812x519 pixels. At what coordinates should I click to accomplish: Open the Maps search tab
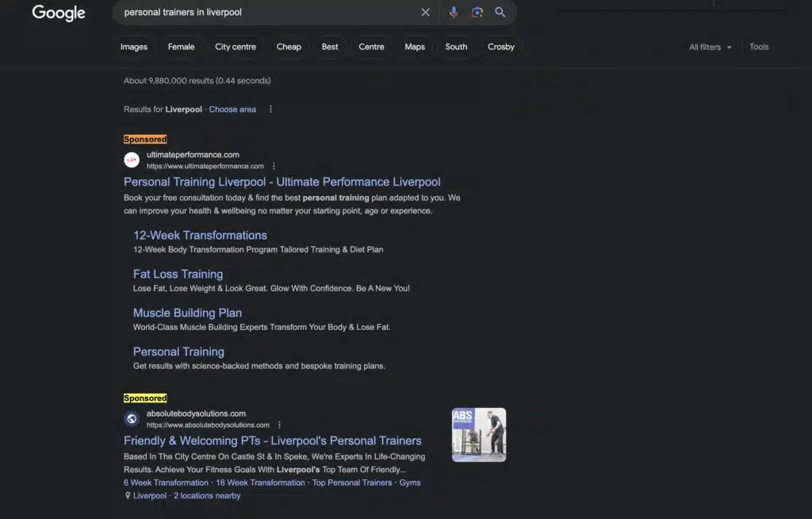[x=415, y=47]
